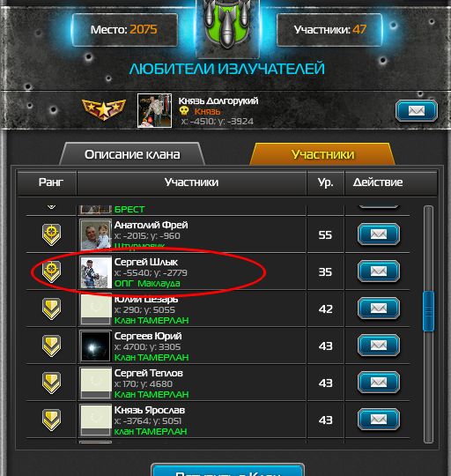Click the blue member list scrollbar handle
451x476 pixels.
click(428, 311)
